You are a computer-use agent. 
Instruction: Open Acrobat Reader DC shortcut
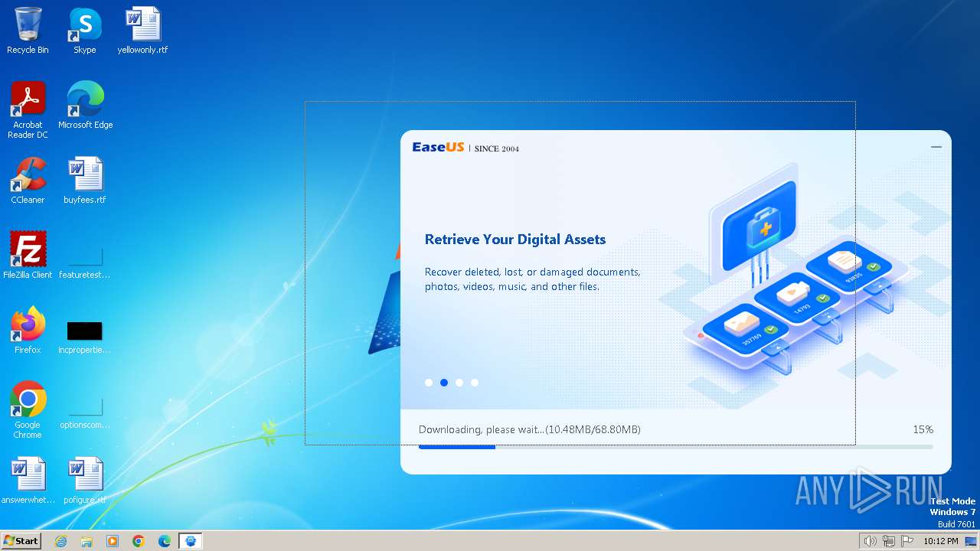(x=28, y=110)
